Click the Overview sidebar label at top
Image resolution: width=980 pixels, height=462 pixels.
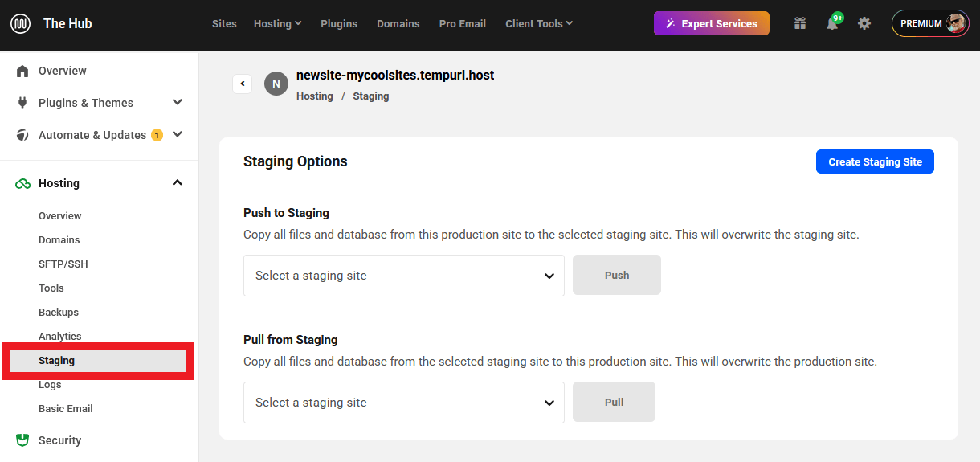(x=63, y=71)
